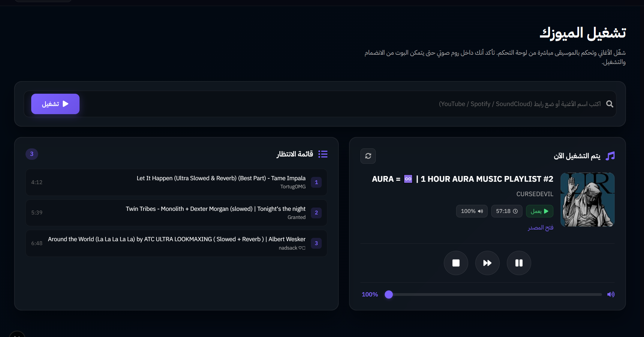Click the 6:48 track duration
Screen dimensions: 644x337
(37, 243)
